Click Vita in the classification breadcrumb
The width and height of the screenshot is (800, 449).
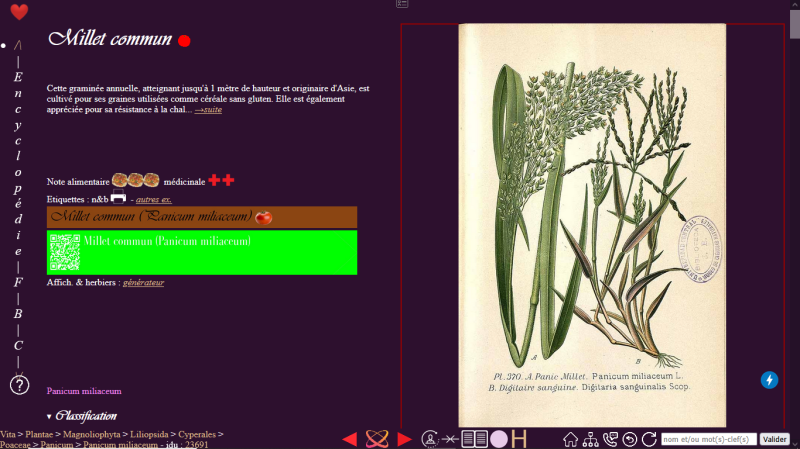[x=8, y=434]
